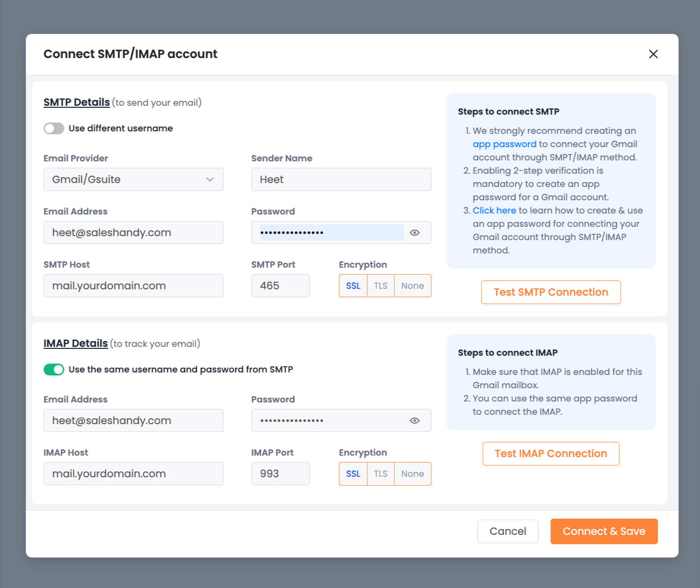The image size is (700, 588).
Task: Click the Test SMTP Connection button
Action: point(551,292)
